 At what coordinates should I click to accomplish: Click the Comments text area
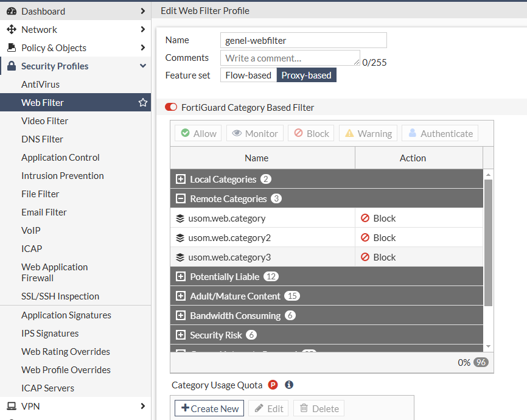(290, 58)
